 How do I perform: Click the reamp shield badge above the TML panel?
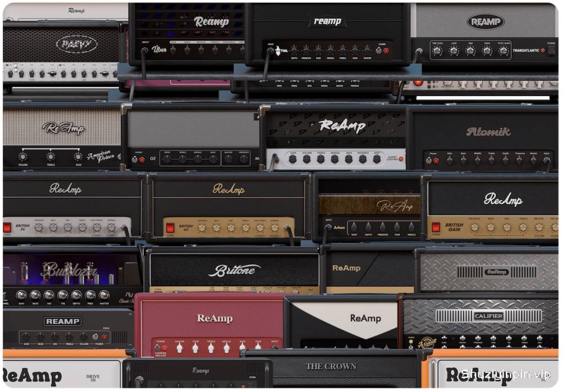point(327,21)
